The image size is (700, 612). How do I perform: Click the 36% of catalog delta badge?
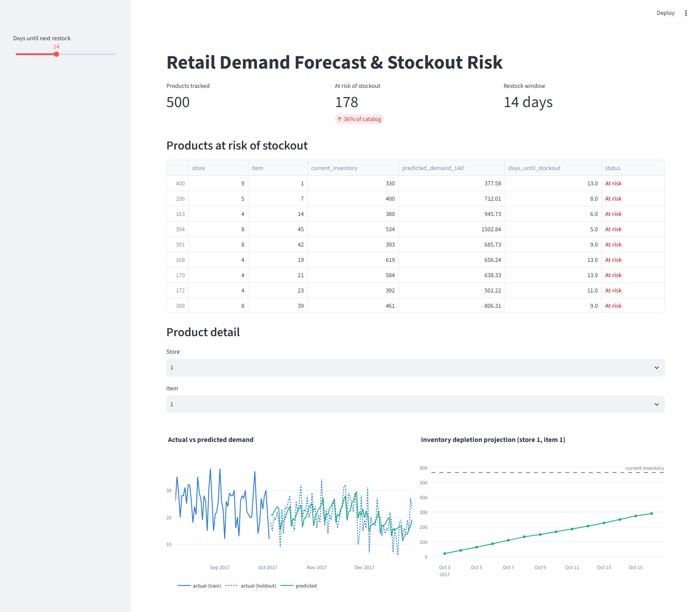[359, 119]
